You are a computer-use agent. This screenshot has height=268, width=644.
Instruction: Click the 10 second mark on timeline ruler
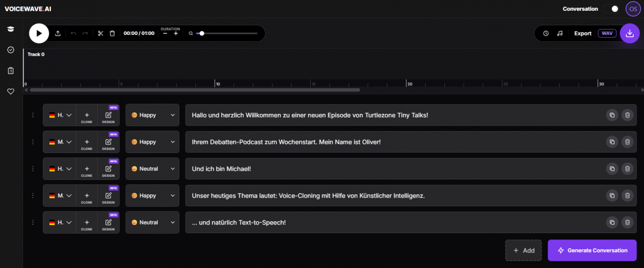click(x=217, y=84)
